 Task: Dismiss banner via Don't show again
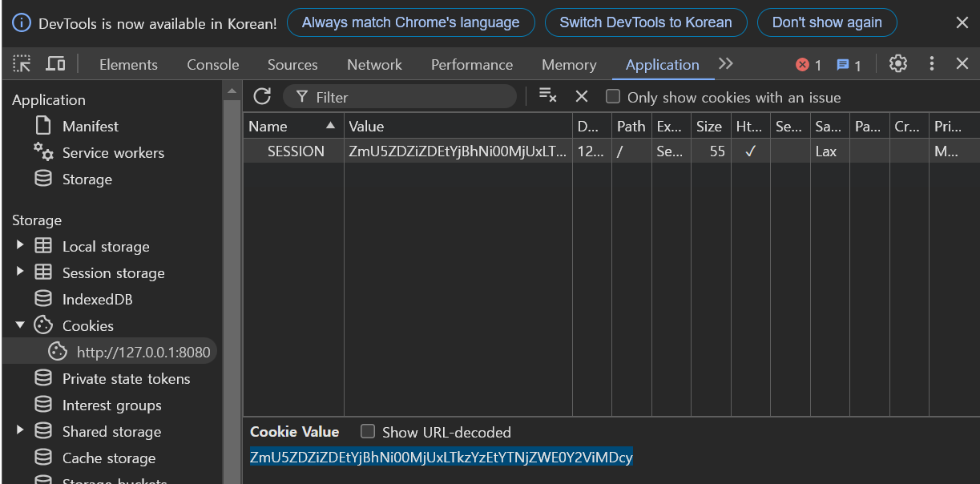(x=827, y=22)
